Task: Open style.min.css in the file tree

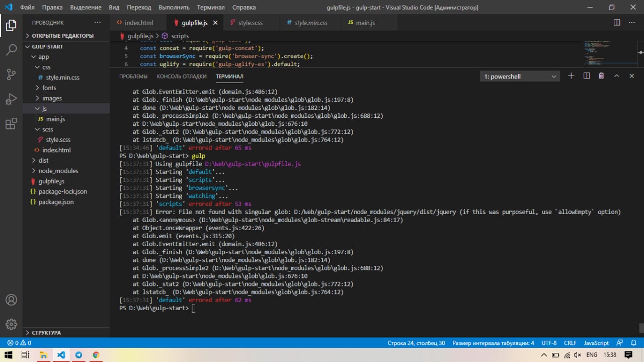Action: pyautogui.click(x=66, y=78)
